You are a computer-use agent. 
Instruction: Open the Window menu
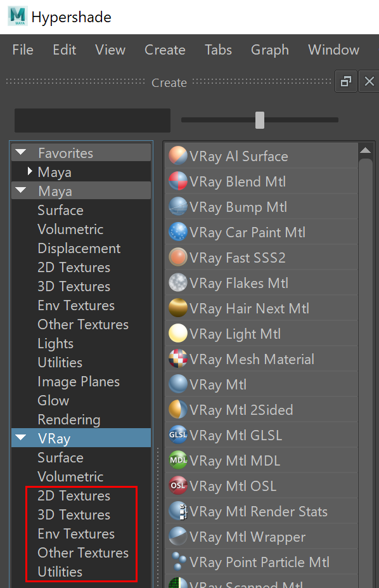333,50
